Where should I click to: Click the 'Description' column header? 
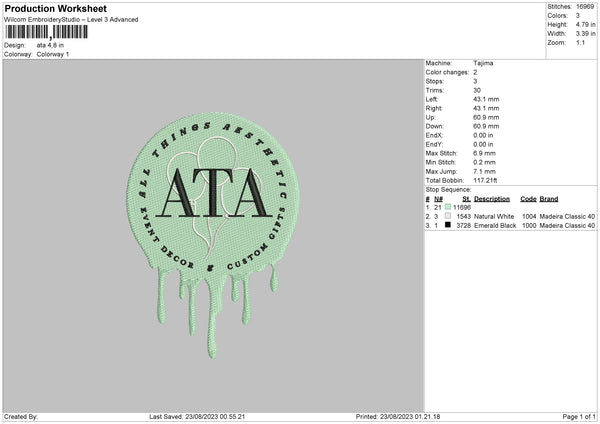[x=492, y=199]
